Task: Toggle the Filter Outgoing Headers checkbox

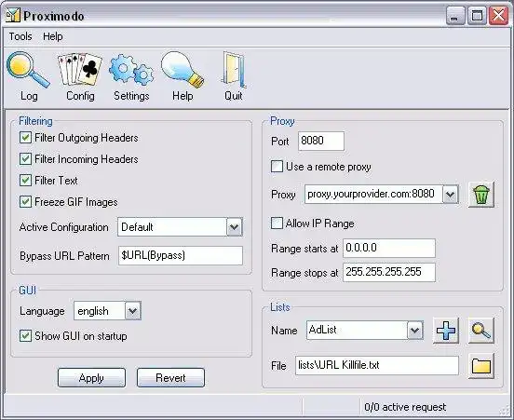Action: [x=25, y=138]
